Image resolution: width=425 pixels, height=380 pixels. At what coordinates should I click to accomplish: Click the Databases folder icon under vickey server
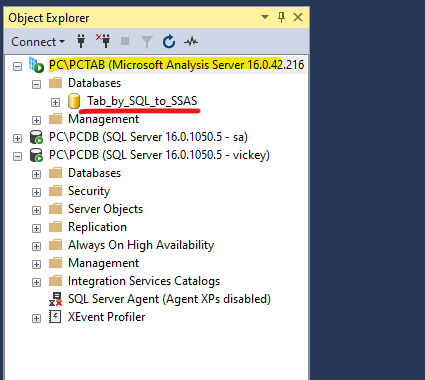pos(56,173)
